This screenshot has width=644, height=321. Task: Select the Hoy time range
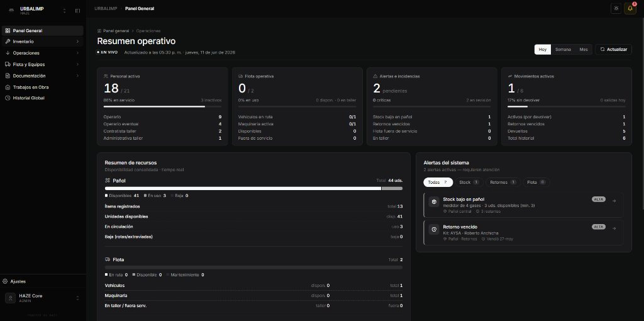click(x=543, y=49)
